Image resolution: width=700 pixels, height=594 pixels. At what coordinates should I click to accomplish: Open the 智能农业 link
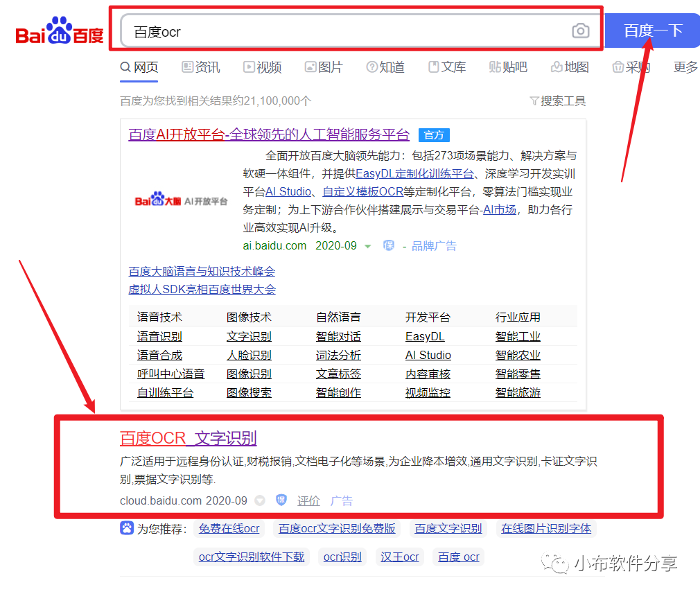(x=518, y=355)
